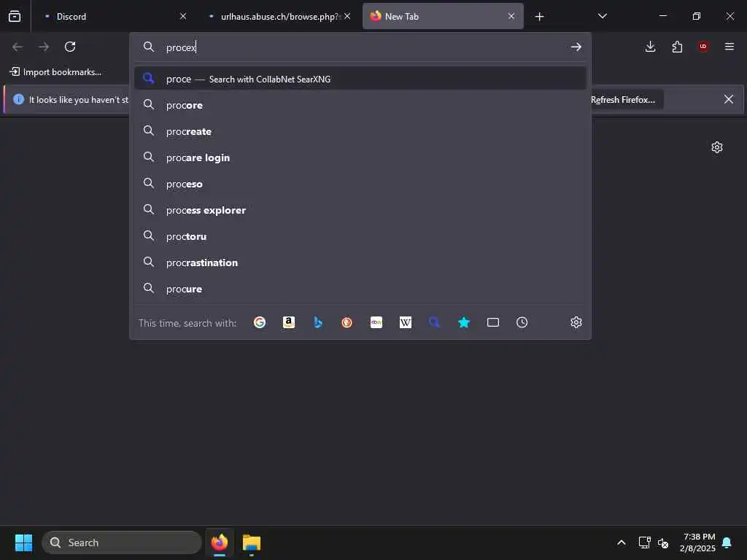Open the network status tray icon
This screenshot has width=747, height=560.
pyautogui.click(x=645, y=542)
